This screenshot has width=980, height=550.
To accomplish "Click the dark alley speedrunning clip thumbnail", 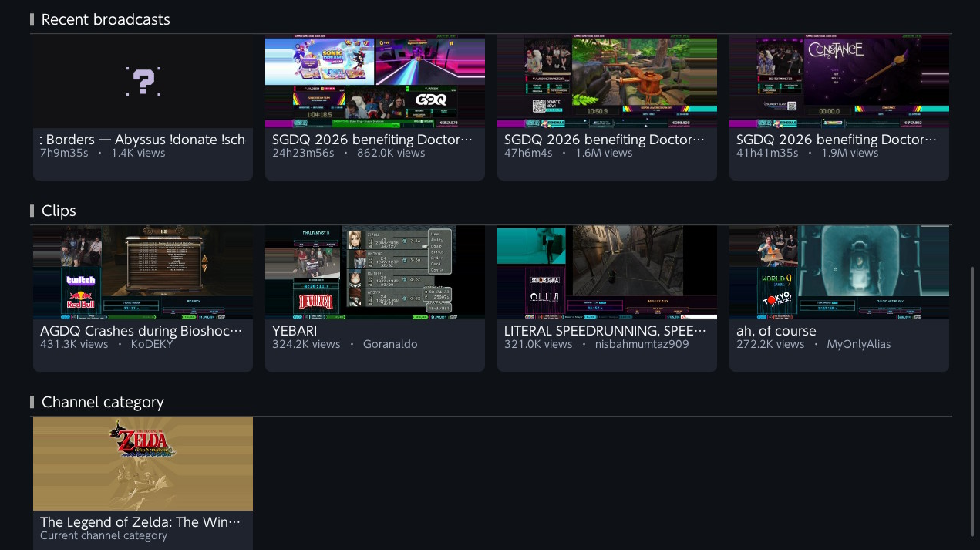I will [x=607, y=272].
